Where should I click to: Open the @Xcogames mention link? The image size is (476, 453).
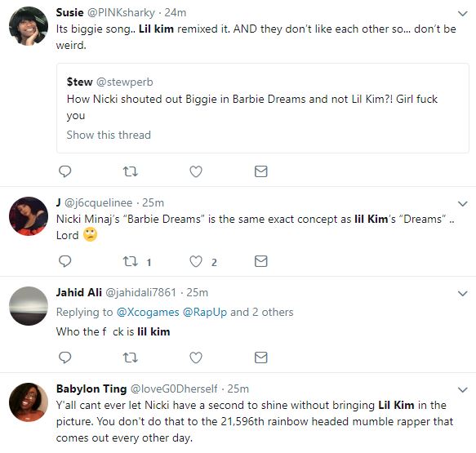148,313
